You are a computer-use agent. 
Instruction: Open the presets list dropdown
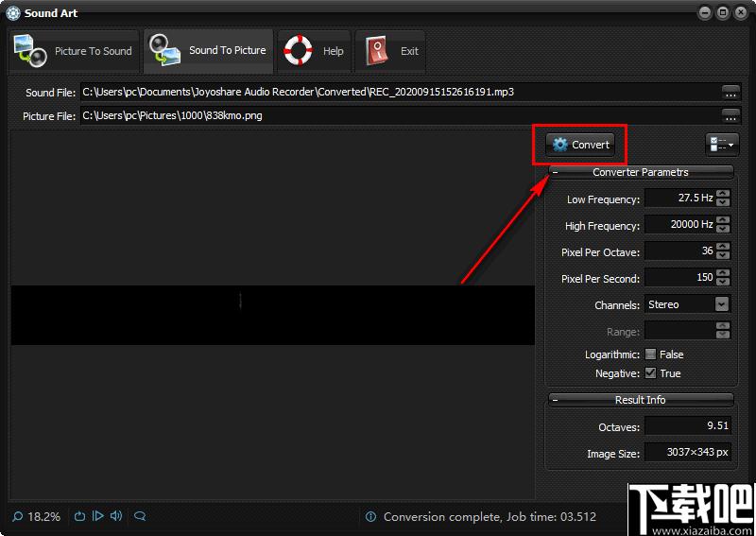tap(722, 145)
